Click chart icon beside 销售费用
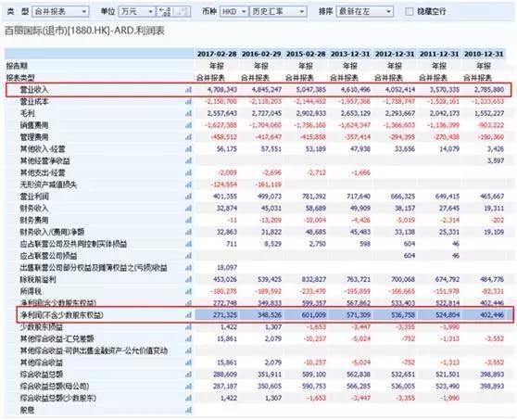The image size is (517, 420). (188, 125)
